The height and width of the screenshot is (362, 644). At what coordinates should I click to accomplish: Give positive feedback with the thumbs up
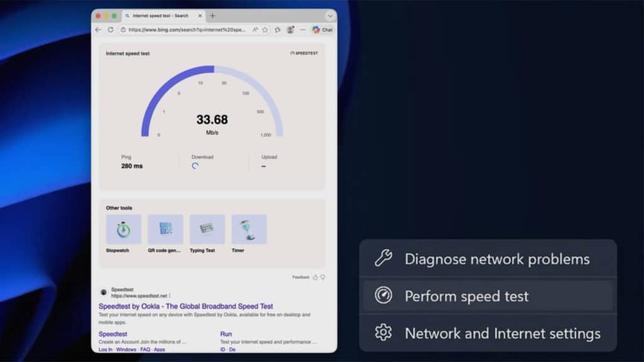[315, 277]
